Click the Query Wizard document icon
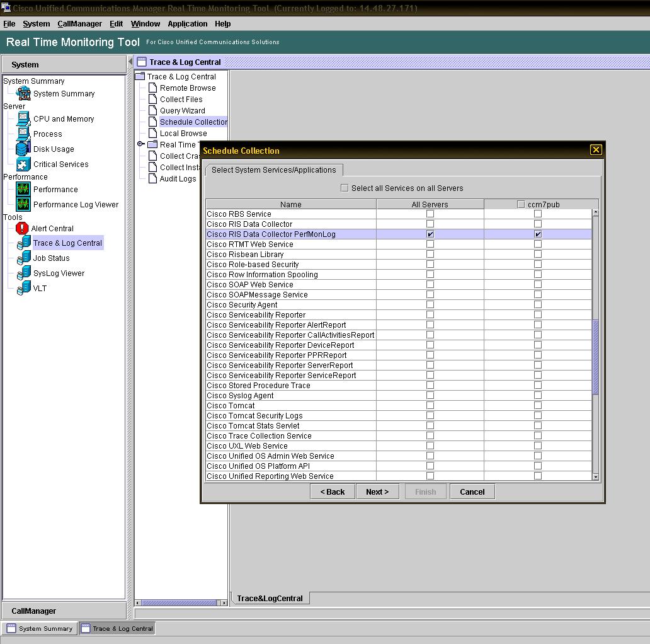 [x=152, y=110]
